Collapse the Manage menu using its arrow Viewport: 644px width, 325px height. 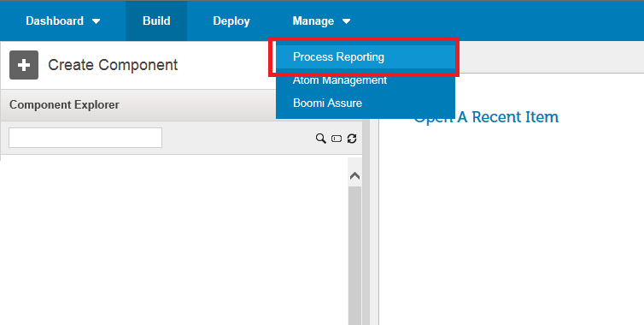(x=346, y=21)
